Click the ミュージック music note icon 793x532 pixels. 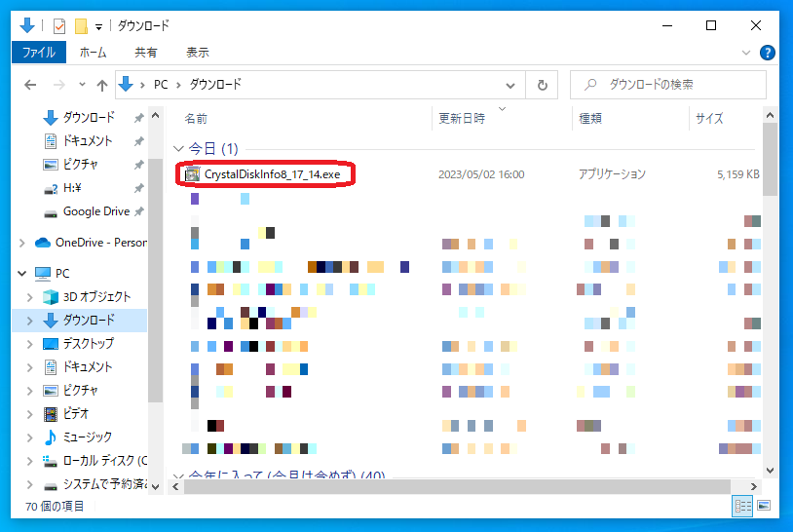[x=50, y=437]
